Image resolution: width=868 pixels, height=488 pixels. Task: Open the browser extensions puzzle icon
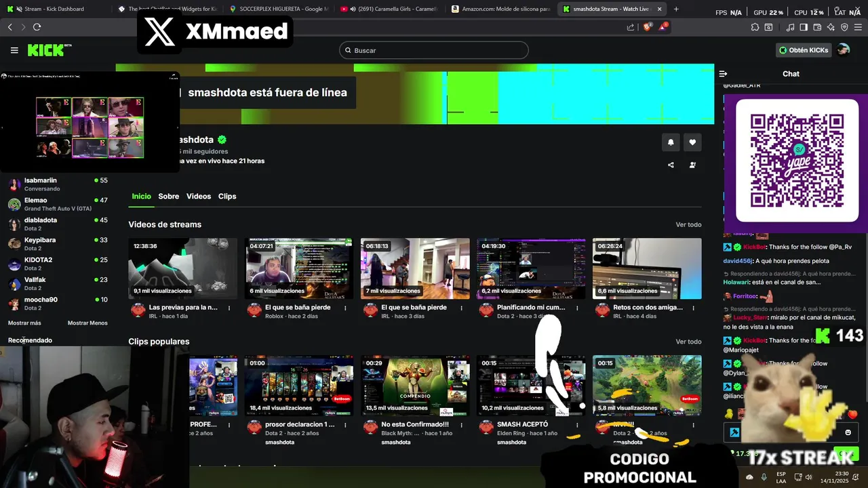tap(755, 27)
